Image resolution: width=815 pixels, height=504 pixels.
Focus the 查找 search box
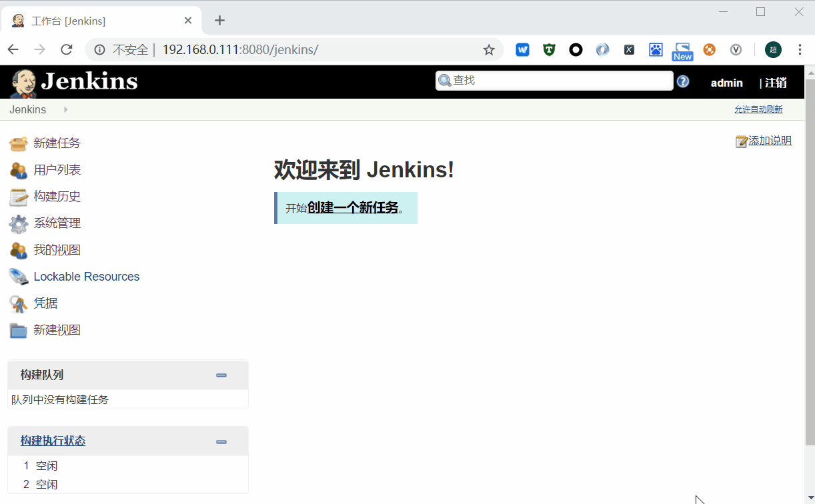554,81
